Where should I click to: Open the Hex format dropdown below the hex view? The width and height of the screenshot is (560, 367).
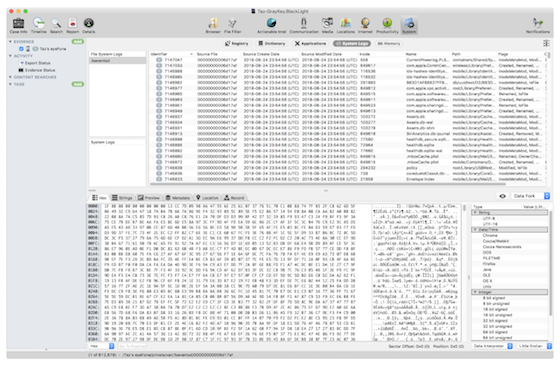(101, 346)
